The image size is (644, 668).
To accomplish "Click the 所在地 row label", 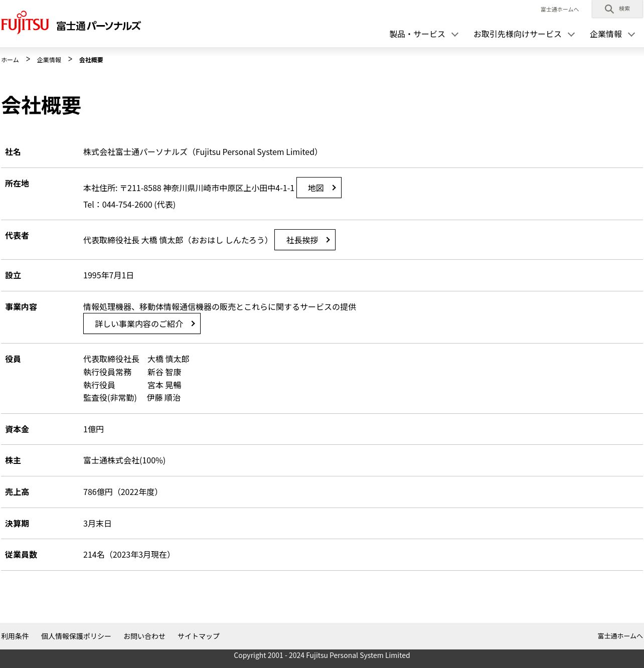I will click(17, 184).
